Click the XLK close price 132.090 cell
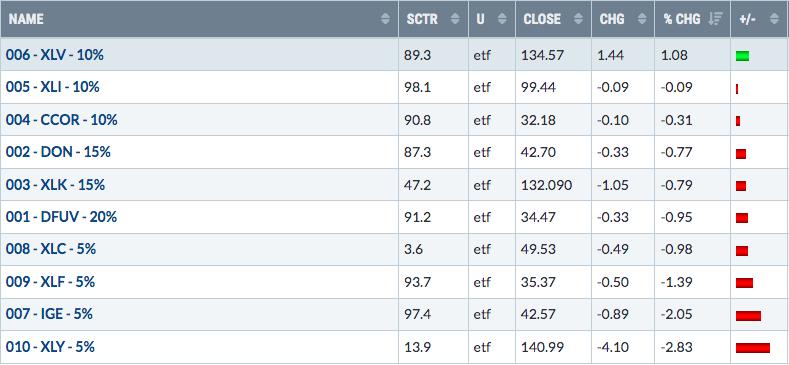Image resolution: width=789 pixels, height=365 pixels. tap(553, 185)
